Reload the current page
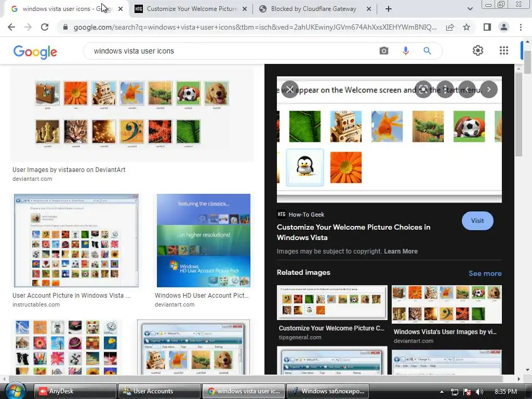Image resolution: width=532 pixels, height=399 pixels. click(x=45, y=27)
